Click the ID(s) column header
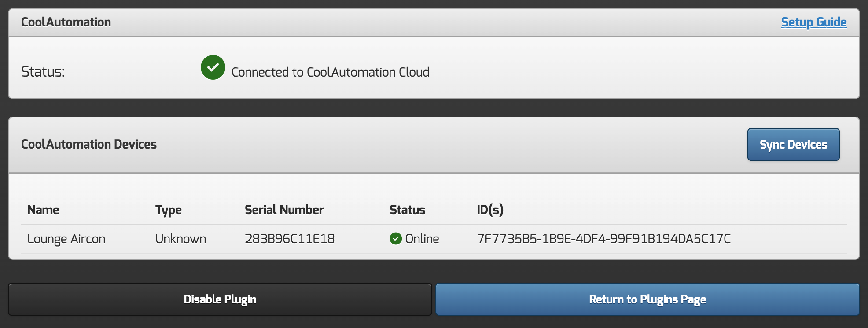Image resolution: width=868 pixels, height=328 pixels. click(x=490, y=210)
